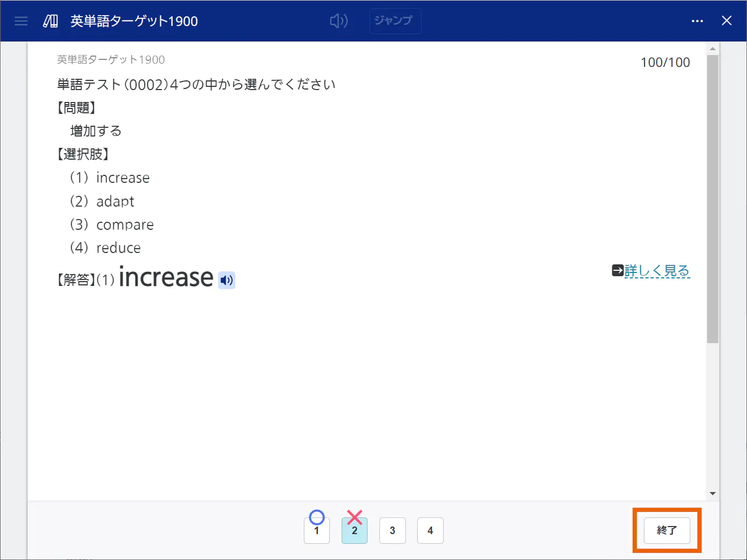Click the 終了 button

click(667, 530)
